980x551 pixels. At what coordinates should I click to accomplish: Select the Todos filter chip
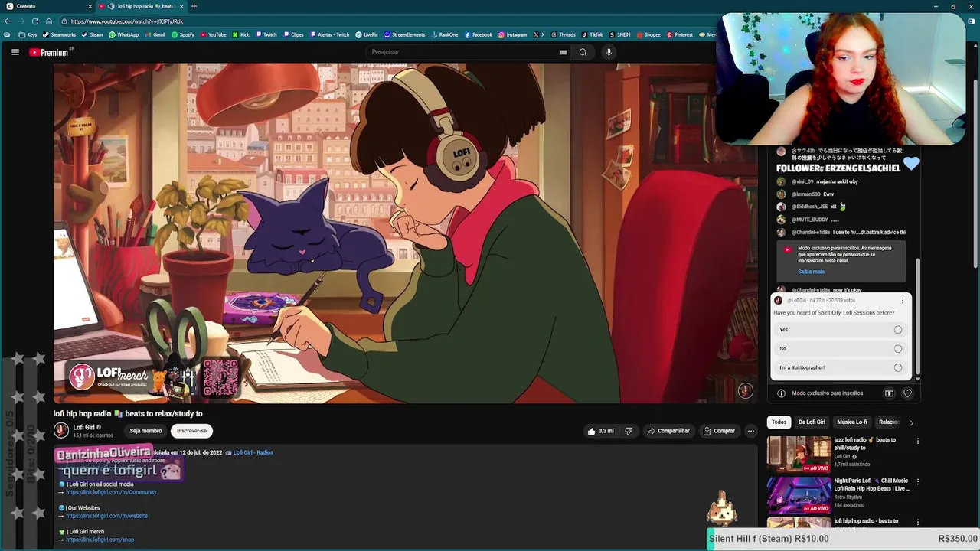click(779, 422)
